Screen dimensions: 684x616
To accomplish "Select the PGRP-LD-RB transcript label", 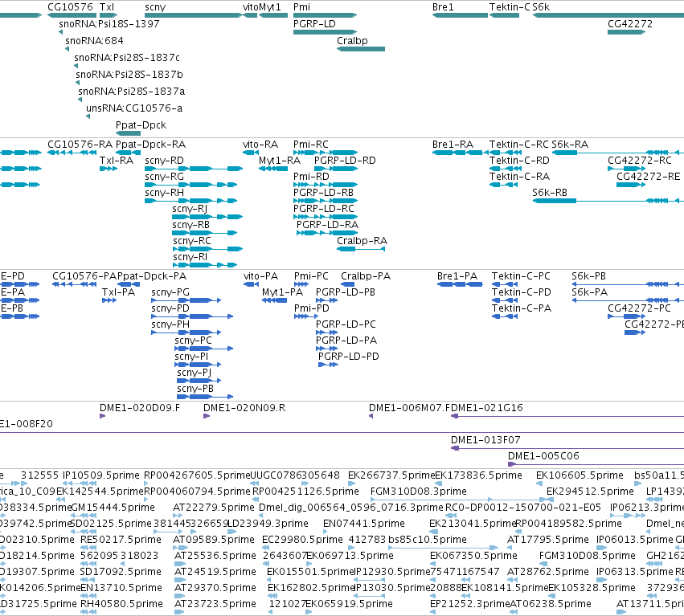I will 323,193.
